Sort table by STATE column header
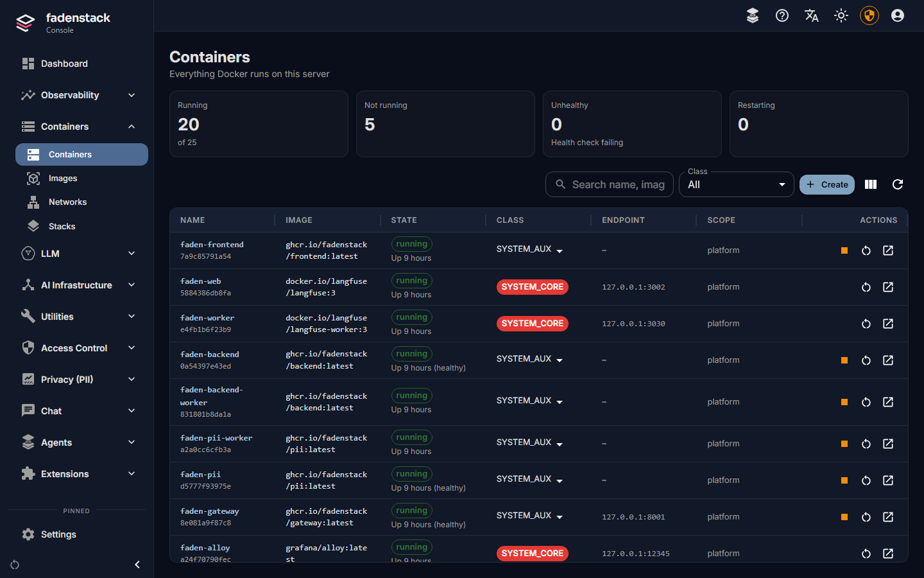This screenshot has width=924, height=578. pos(404,220)
